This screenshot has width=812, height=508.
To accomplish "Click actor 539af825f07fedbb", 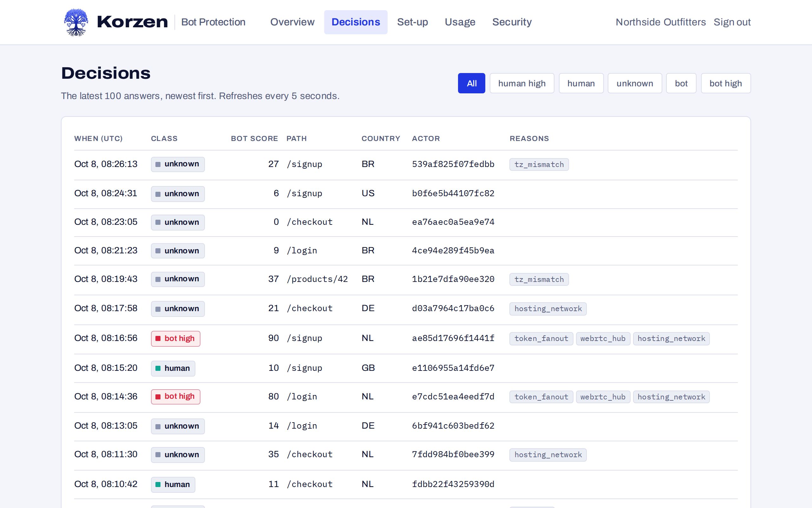I will click(x=453, y=164).
